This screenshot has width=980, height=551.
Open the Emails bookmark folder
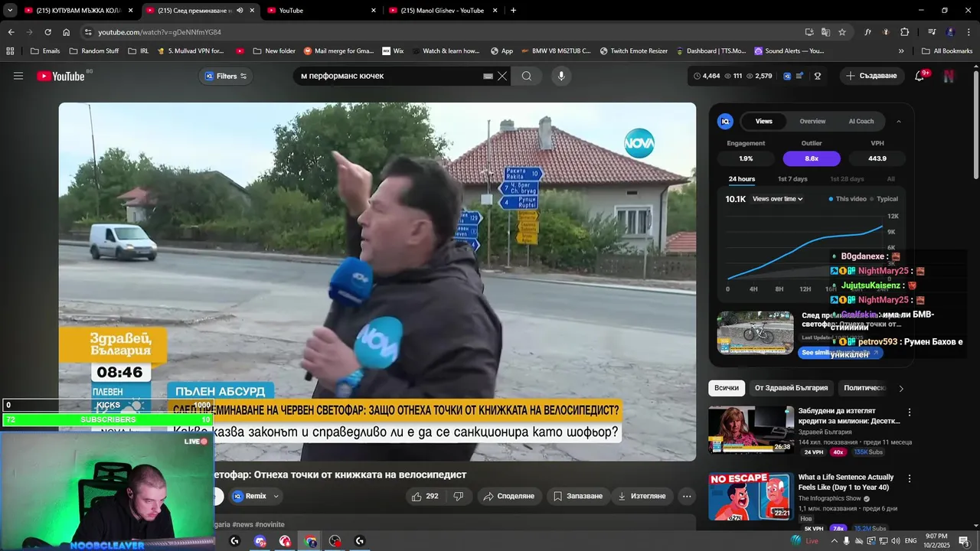pos(45,51)
